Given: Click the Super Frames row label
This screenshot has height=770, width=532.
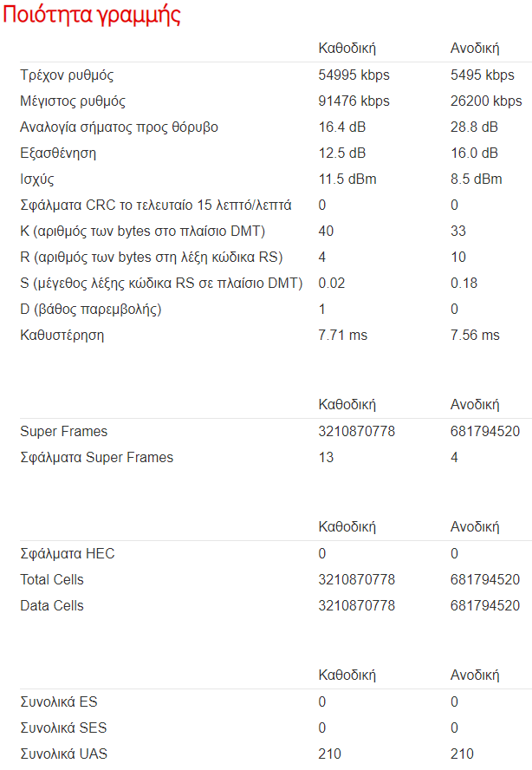Looking at the screenshot, I should click(64, 431).
